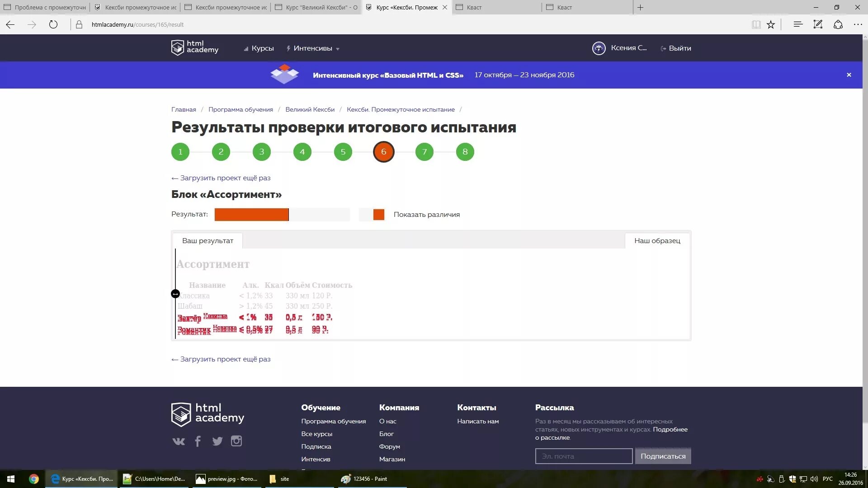Click the HTML Academy header logo

pyautogui.click(x=194, y=47)
